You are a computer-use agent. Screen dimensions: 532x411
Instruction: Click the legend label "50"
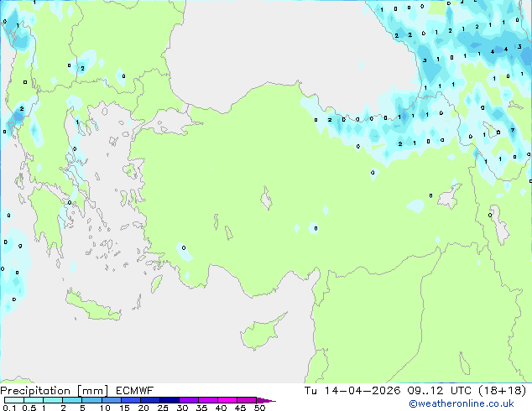(x=259, y=408)
